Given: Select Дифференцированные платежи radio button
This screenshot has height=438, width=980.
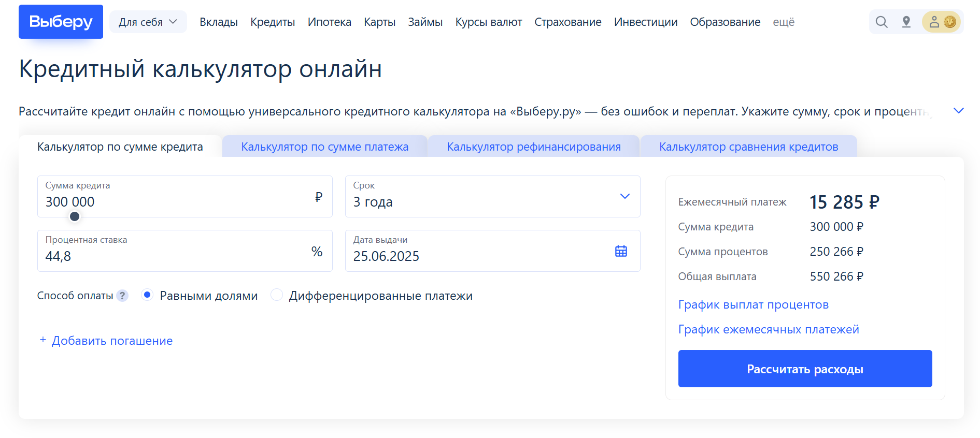Looking at the screenshot, I should tap(277, 295).
